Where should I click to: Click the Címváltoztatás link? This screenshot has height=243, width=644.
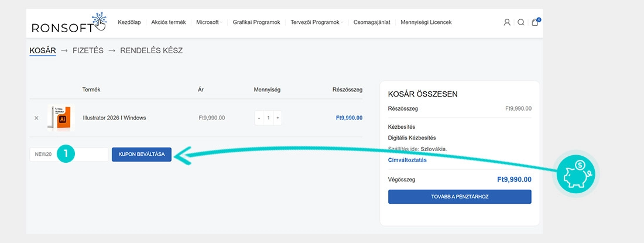pyautogui.click(x=407, y=160)
